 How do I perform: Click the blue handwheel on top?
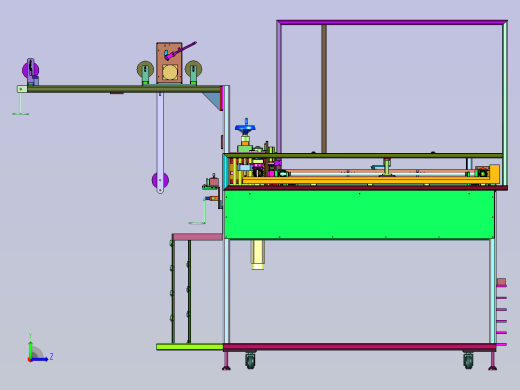pyautogui.click(x=245, y=128)
